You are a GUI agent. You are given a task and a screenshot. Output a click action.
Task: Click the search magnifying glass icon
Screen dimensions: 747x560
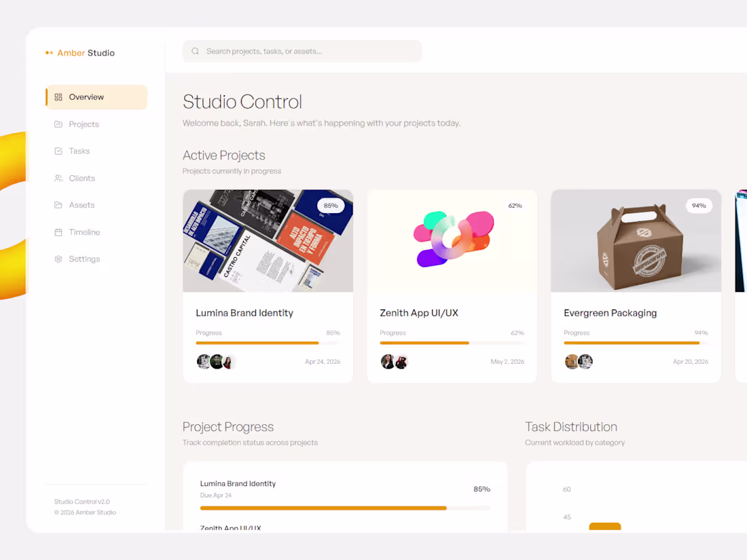[195, 51]
